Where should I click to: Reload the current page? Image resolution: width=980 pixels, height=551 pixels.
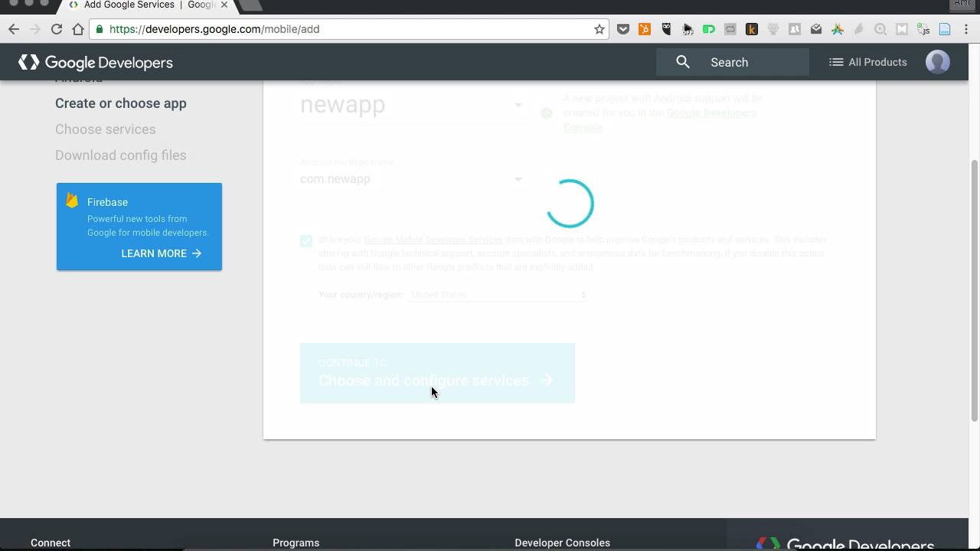(x=57, y=29)
